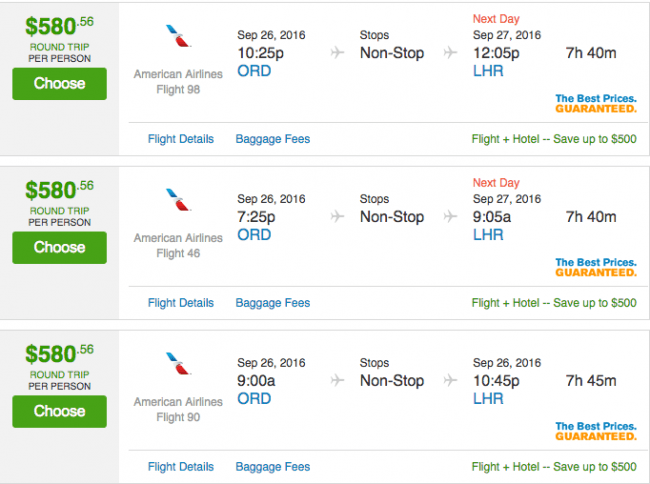Click airplane icon before Stops on Flight 90
650x484 pixels.
pos(337,381)
